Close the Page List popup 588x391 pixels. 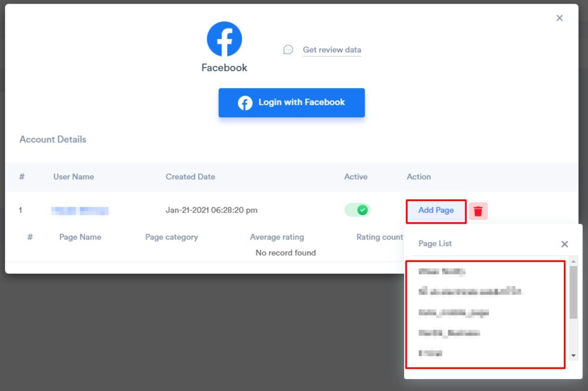(x=564, y=244)
